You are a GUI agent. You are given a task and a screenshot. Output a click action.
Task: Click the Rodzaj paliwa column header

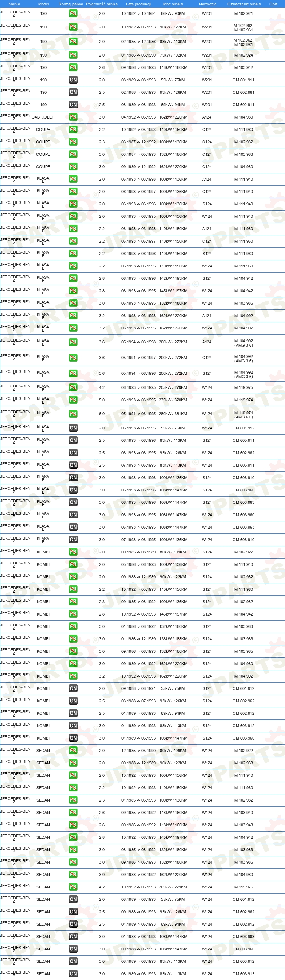tap(71, 4)
